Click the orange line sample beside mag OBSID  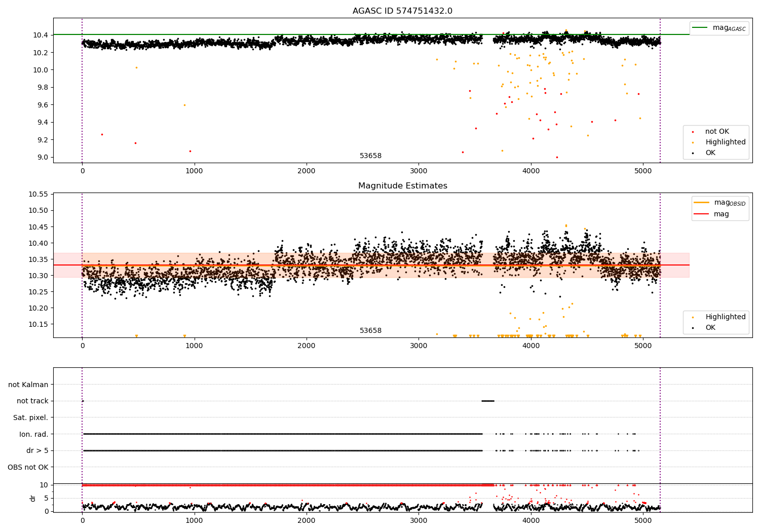(702, 203)
